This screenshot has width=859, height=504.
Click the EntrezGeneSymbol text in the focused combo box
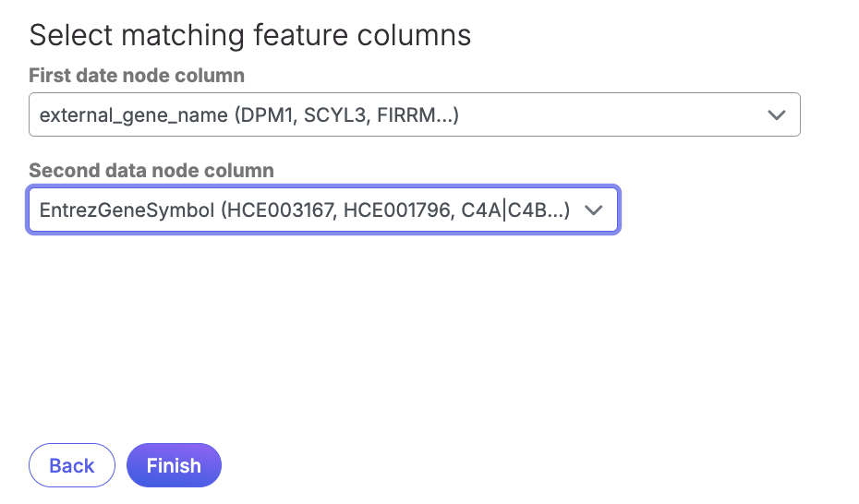tap(126, 210)
